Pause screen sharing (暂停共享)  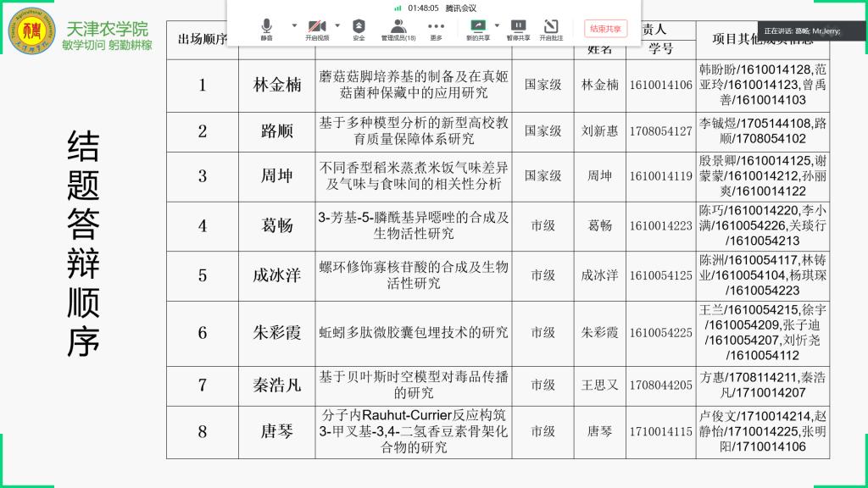click(518, 30)
